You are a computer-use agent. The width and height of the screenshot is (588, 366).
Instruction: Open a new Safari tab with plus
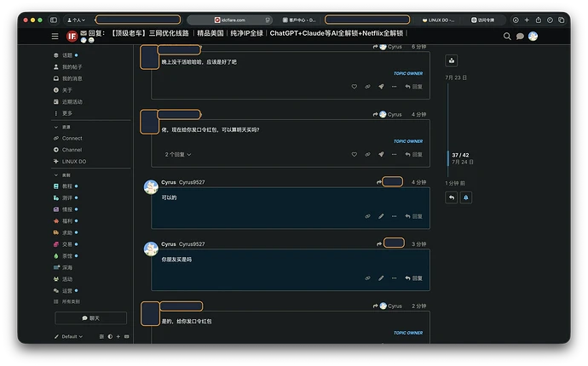[x=527, y=20]
